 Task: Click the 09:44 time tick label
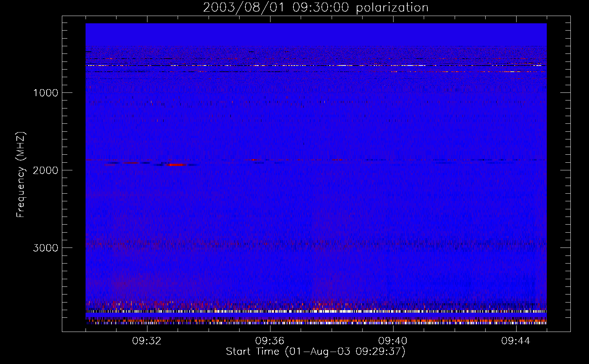516,341
